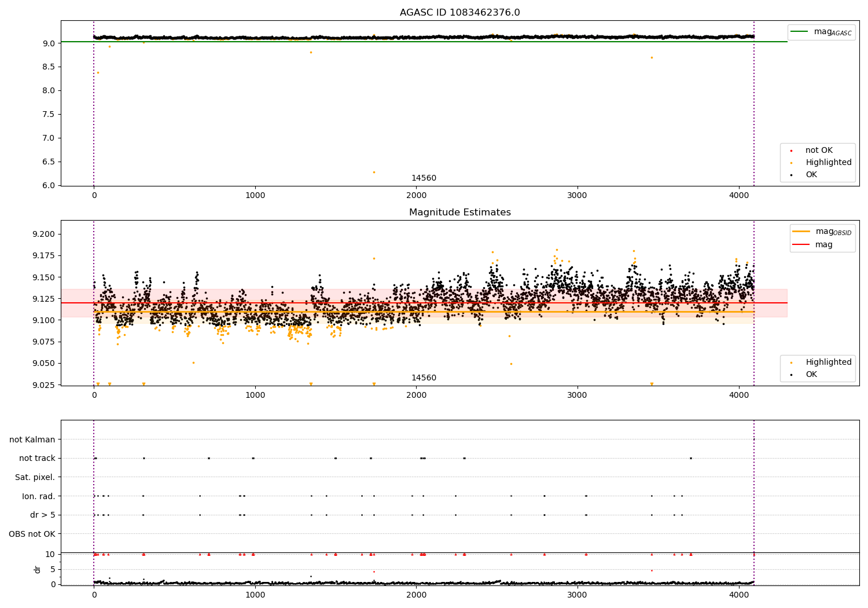Click y-axis tick '8.0' in top plot
Viewport: 868px width, 608px height.
coord(48,91)
